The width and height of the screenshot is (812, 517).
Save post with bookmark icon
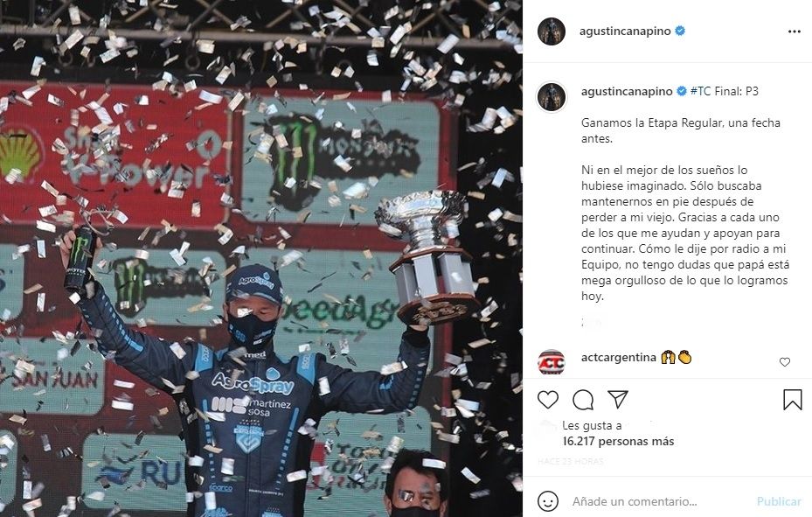coord(792,400)
